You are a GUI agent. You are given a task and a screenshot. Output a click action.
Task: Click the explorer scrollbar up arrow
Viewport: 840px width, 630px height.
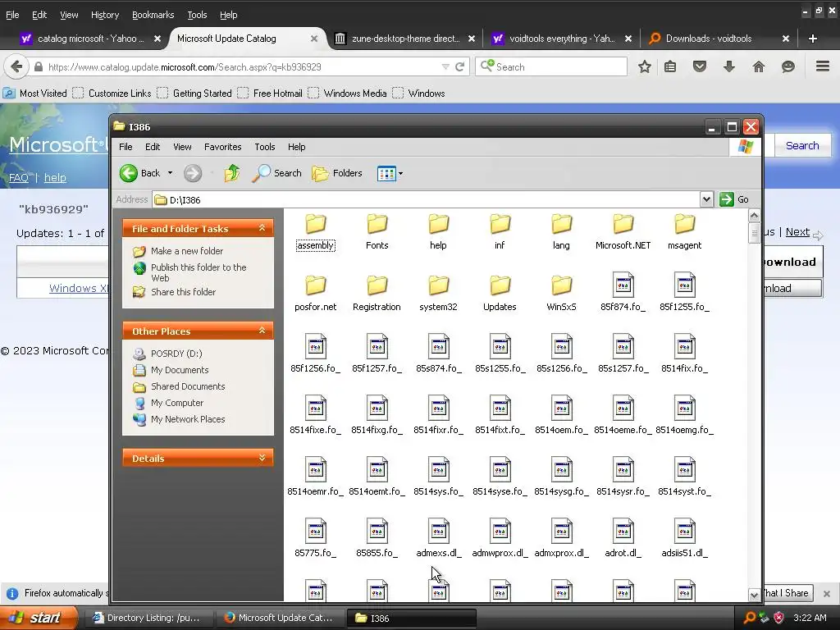(x=754, y=216)
